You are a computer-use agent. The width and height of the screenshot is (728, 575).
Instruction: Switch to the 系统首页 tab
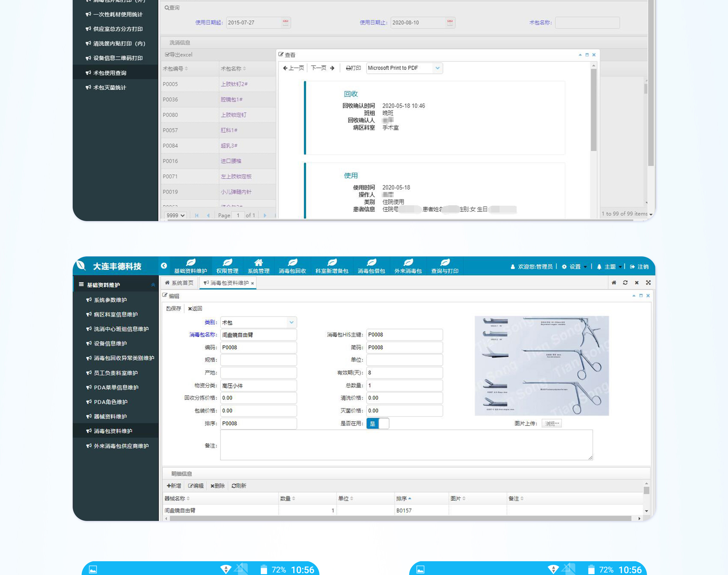pyautogui.click(x=179, y=283)
